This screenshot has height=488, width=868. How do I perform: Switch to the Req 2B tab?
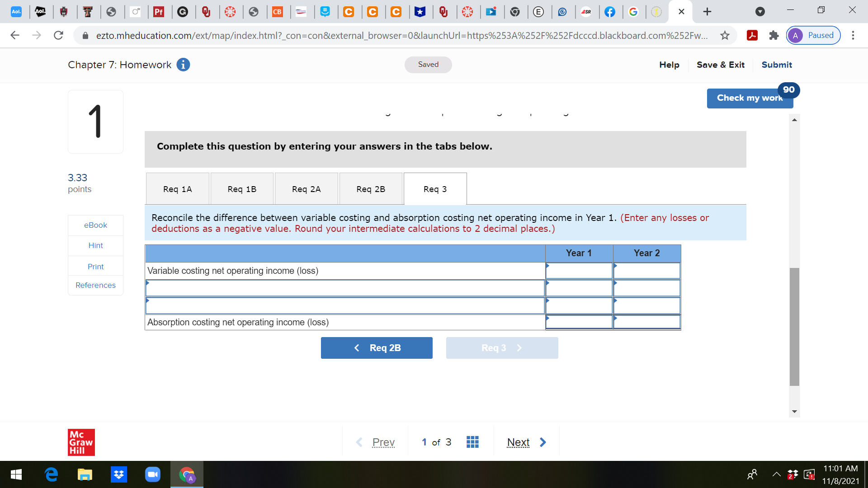pos(371,188)
